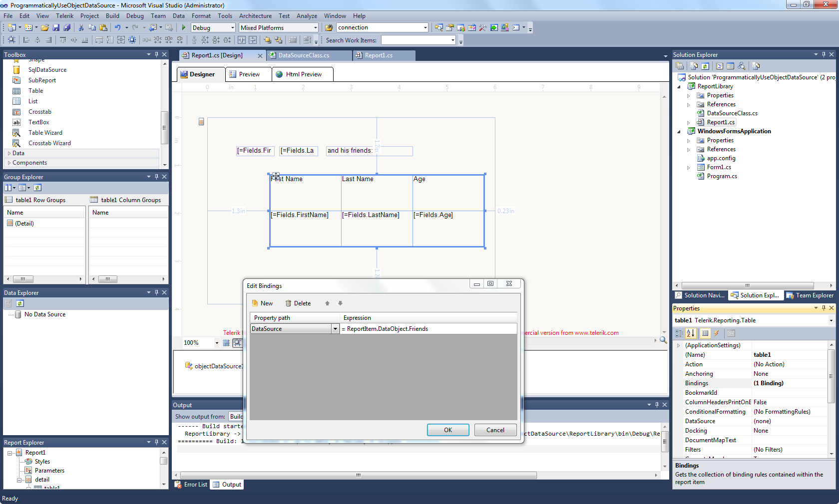Click Refresh in the Solution Explorer toolbar
The width and height of the screenshot is (839, 504).
tap(705, 66)
